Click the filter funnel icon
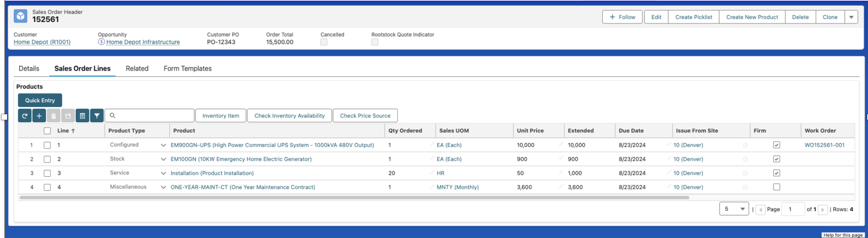The width and height of the screenshot is (868, 238). 97,115
